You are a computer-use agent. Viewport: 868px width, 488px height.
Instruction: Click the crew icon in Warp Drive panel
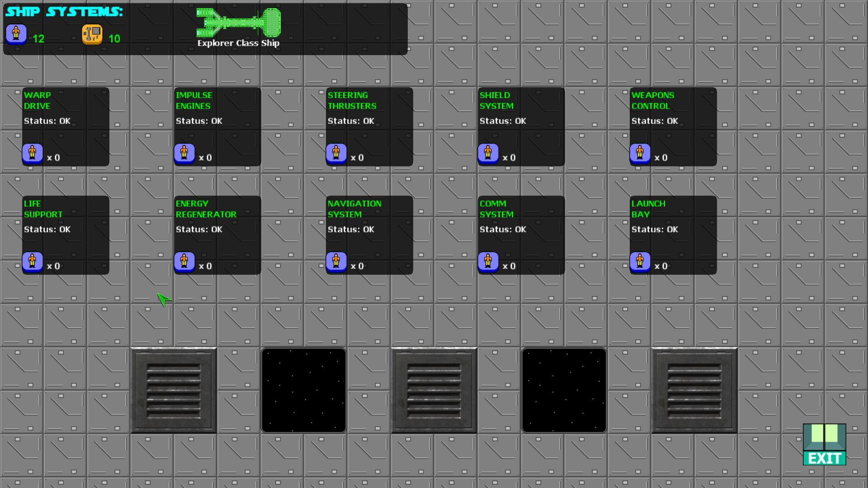coord(33,154)
